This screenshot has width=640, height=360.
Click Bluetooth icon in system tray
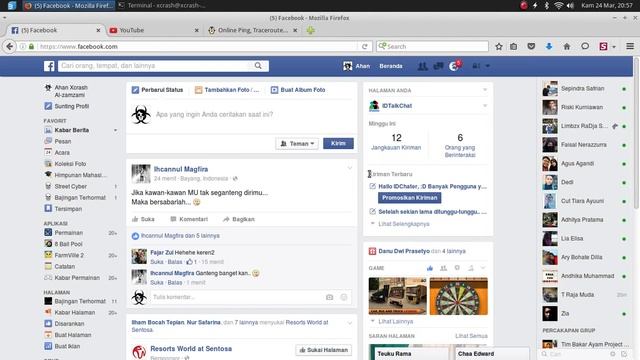click(547, 5)
